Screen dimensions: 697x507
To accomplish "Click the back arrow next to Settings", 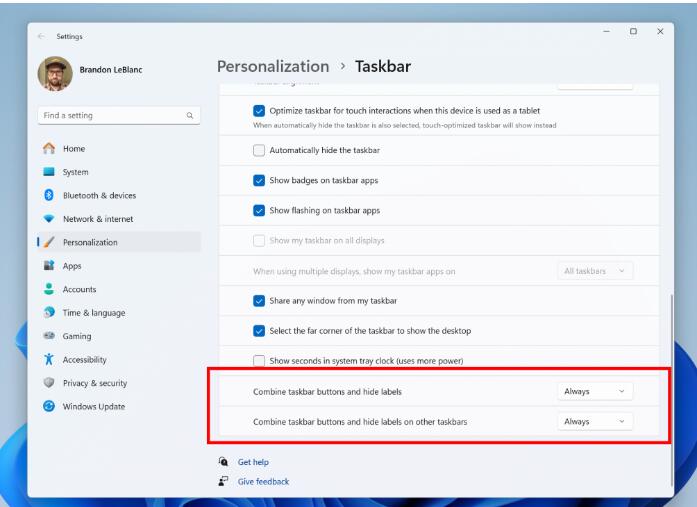I will pos(41,36).
